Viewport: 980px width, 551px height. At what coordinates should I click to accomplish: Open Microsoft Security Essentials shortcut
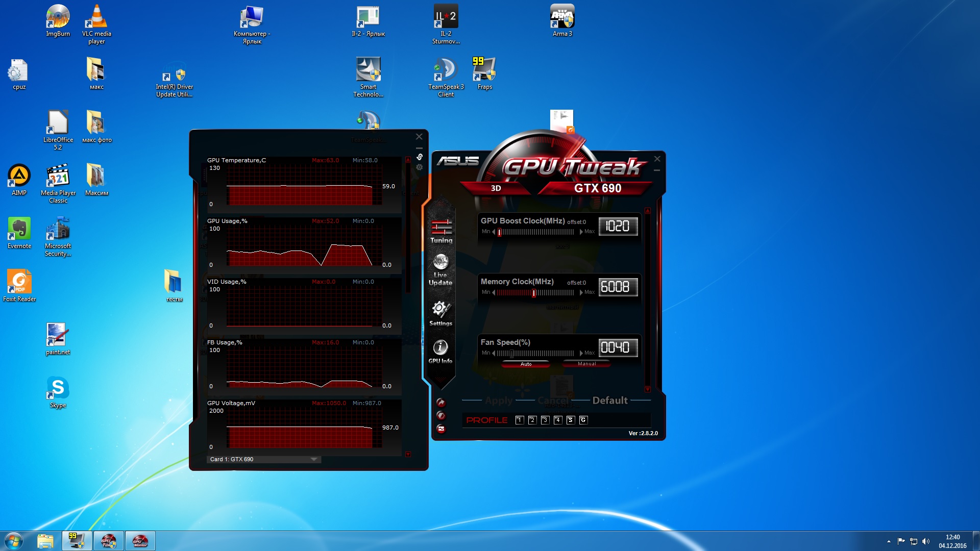click(x=58, y=237)
